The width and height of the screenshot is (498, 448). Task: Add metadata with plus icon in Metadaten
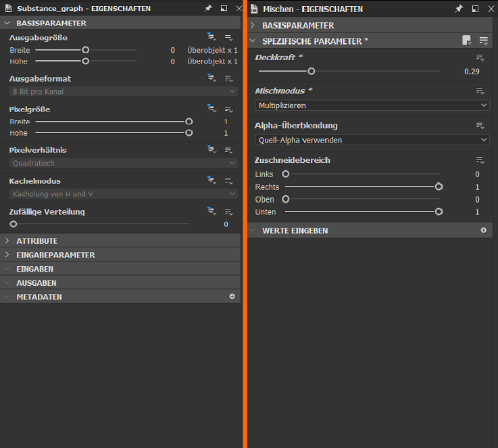(232, 296)
